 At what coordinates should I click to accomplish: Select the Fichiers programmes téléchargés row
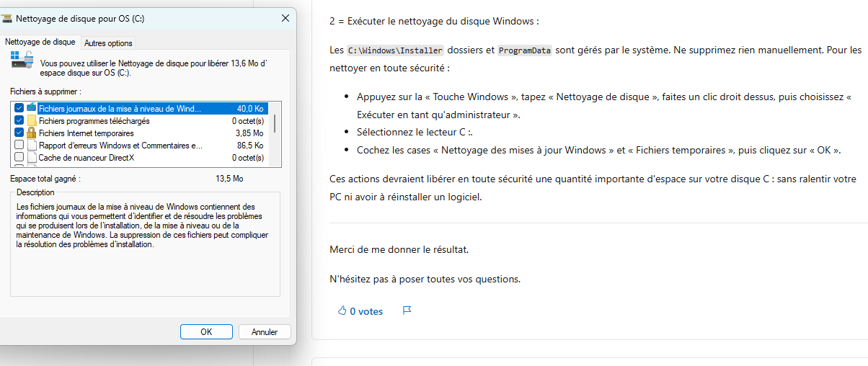[x=140, y=120]
